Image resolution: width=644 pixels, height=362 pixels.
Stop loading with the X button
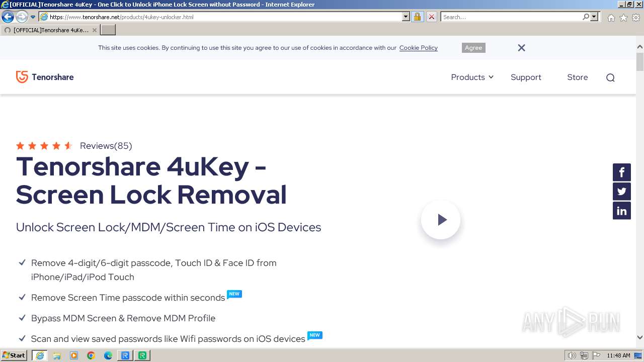point(431,17)
